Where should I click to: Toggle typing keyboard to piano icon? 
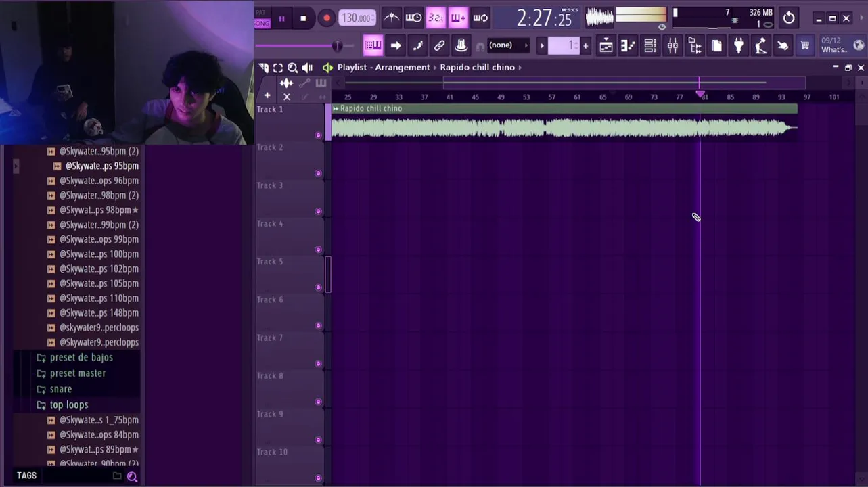[x=373, y=45]
